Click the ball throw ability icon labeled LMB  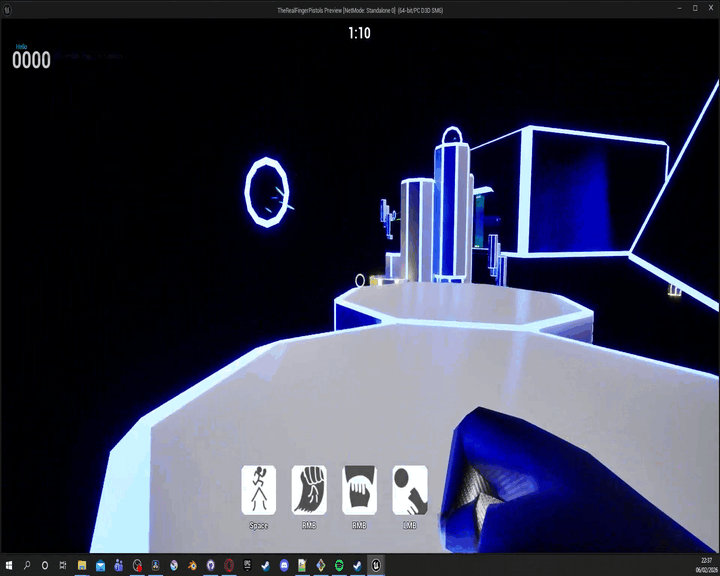click(x=410, y=490)
